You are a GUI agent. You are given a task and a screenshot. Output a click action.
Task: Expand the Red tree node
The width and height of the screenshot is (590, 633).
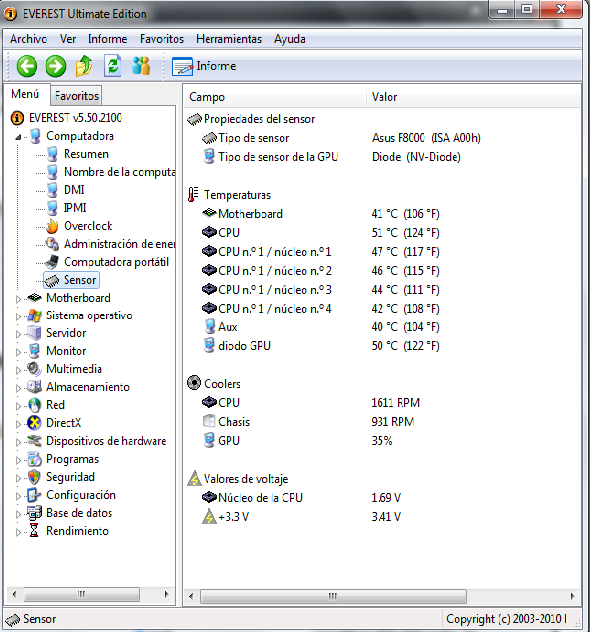[x=18, y=406]
